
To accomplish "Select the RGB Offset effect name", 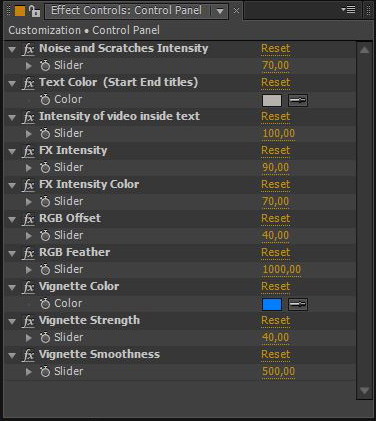I will (x=70, y=218).
